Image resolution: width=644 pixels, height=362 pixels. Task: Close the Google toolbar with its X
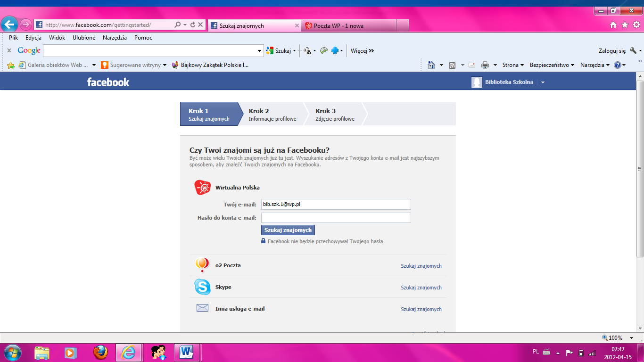9,50
